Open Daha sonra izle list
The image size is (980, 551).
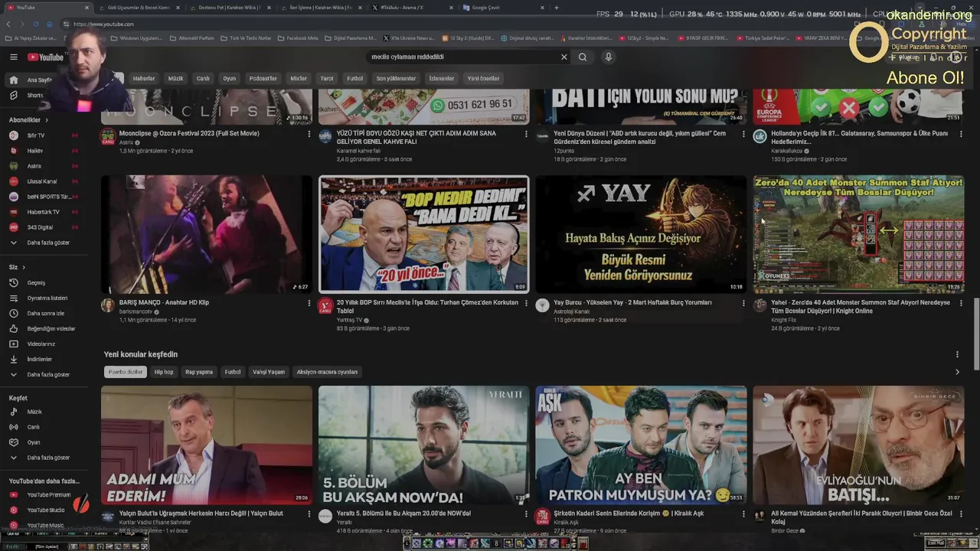point(45,313)
